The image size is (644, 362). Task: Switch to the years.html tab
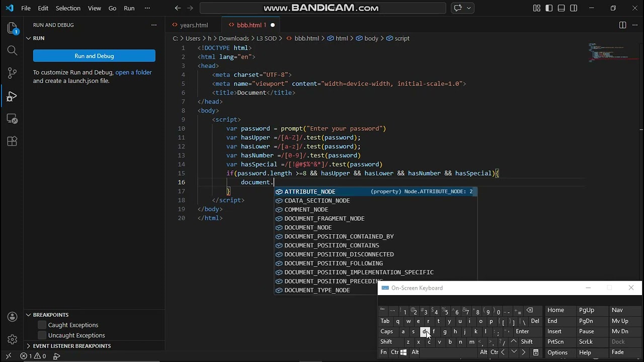coord(194,25)
